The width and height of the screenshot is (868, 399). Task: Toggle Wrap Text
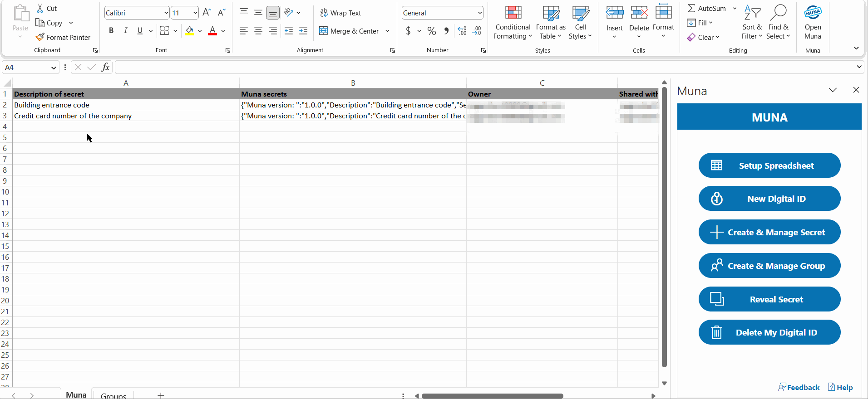340,13
